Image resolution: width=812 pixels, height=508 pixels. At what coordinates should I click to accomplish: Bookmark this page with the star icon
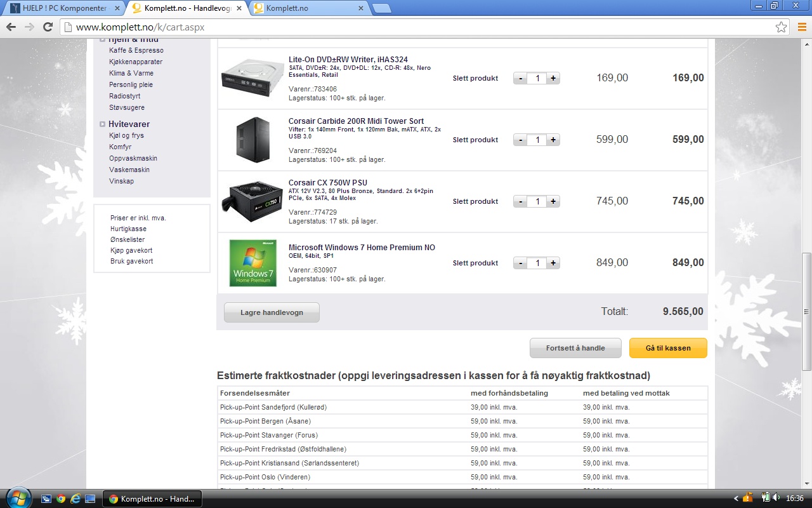click(x=781, y=27)
